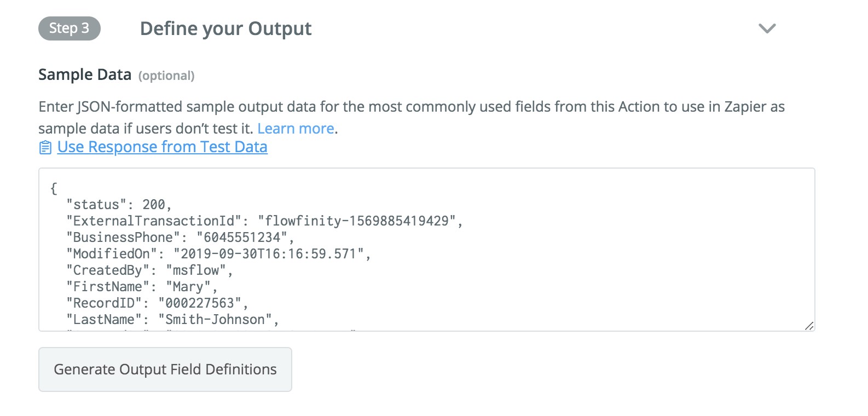Click the LastName "Smith-Johnson" line
The image size is (868, 416).
click(x=172, y=320)
